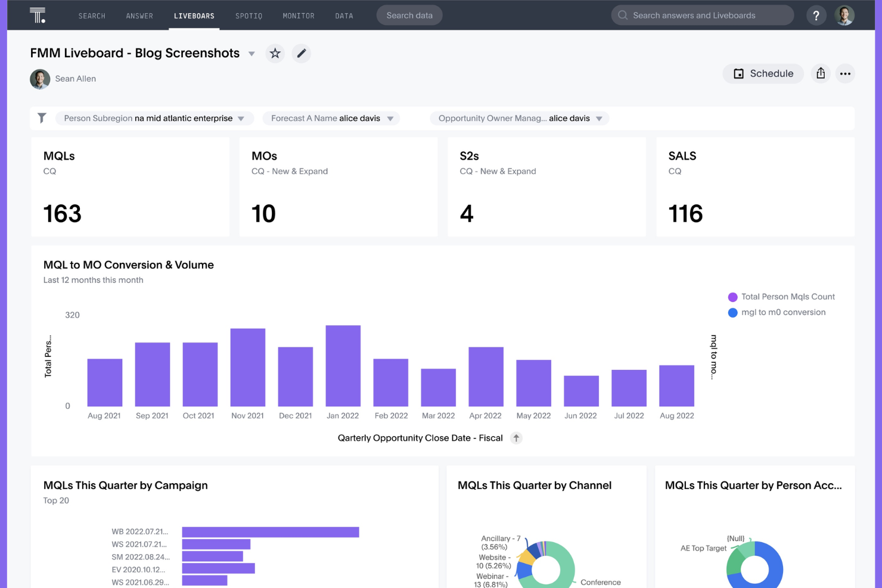Click the MQLs 163 KPI card
Viewport: 882px width, 588px height.
(131, 187)
